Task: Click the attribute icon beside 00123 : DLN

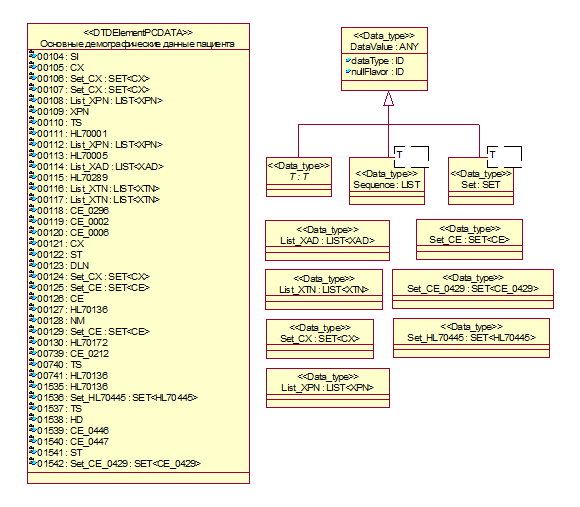Action: 33,265
